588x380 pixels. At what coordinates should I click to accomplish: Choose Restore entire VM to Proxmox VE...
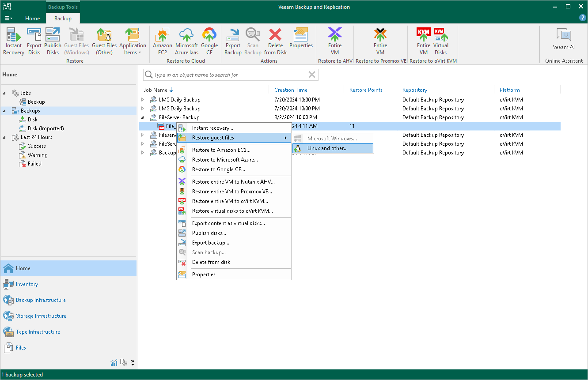coord(234,192)
